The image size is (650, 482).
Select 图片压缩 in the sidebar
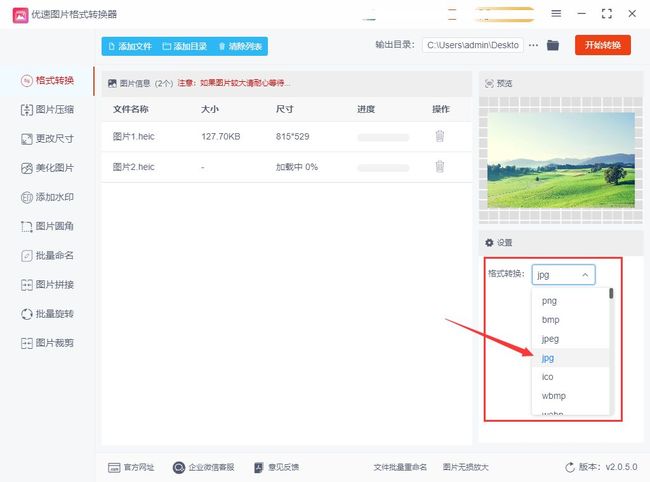pos(47,110)
